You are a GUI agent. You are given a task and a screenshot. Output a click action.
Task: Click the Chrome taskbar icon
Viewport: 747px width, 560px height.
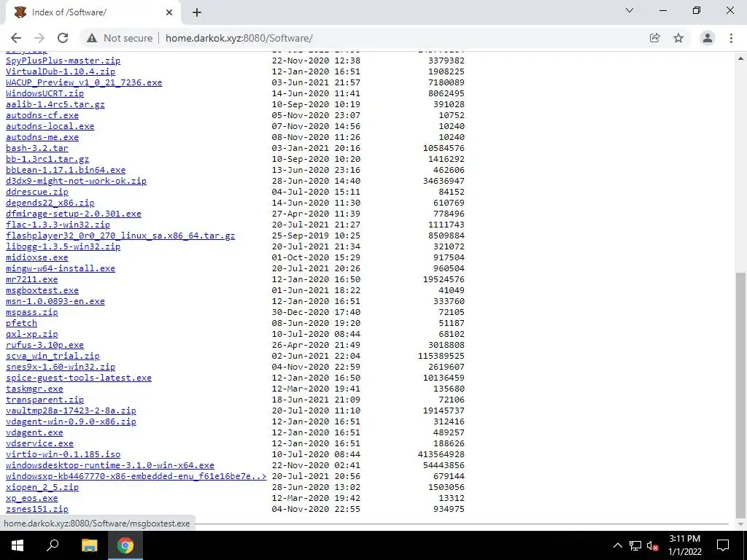(x=125, y=545)
